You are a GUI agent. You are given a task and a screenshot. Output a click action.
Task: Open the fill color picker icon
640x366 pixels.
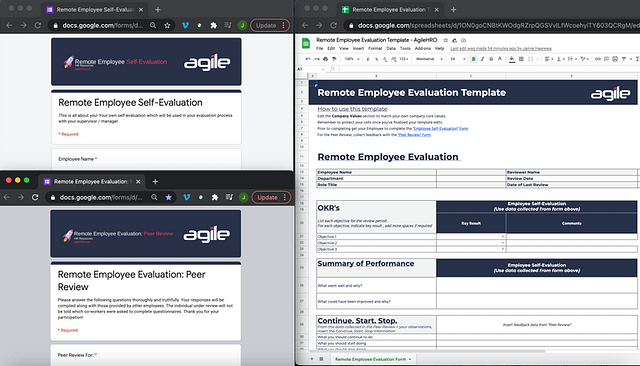click(x=512, y=59)
